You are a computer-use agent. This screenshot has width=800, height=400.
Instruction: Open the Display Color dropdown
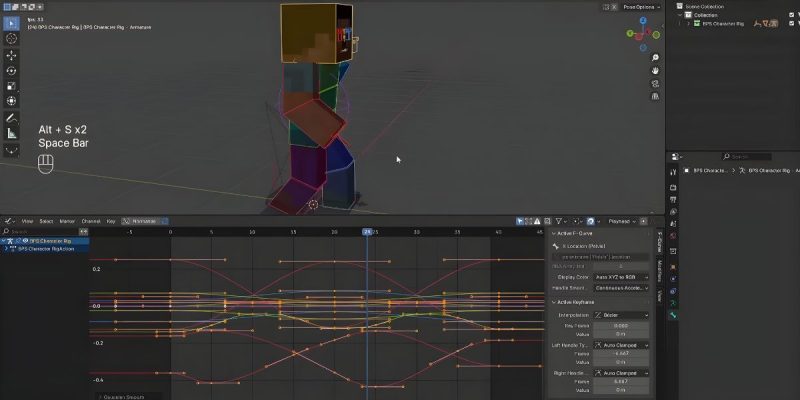tap(621, 275)
